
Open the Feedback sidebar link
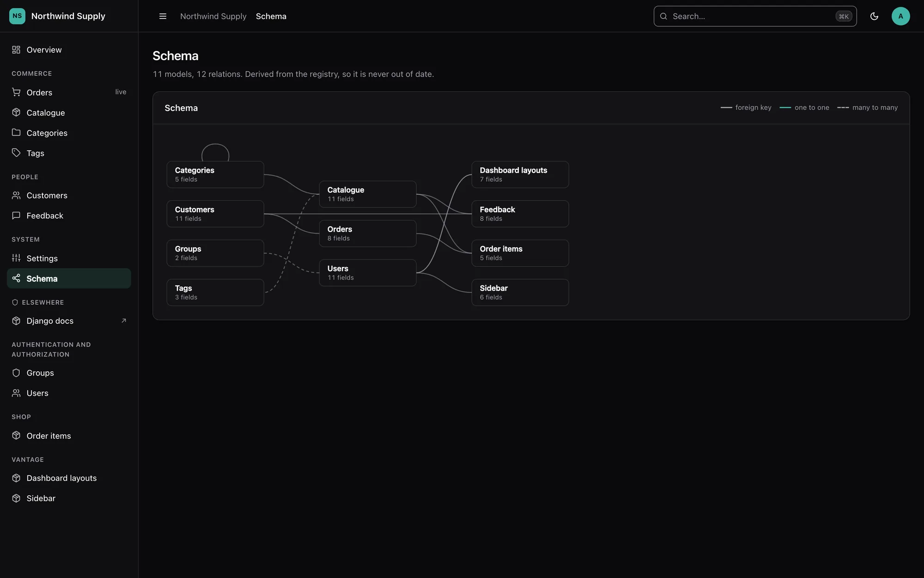69,215
